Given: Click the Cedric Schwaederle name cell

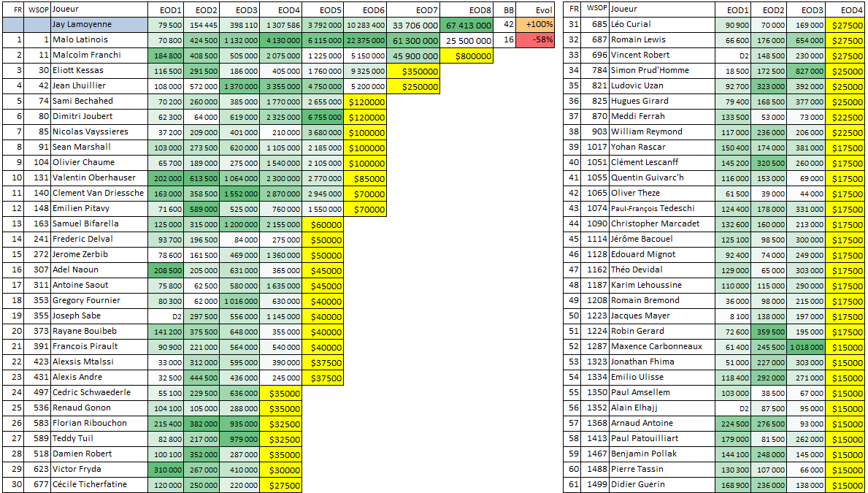Looking at the screenshot, I should [99, 393].
